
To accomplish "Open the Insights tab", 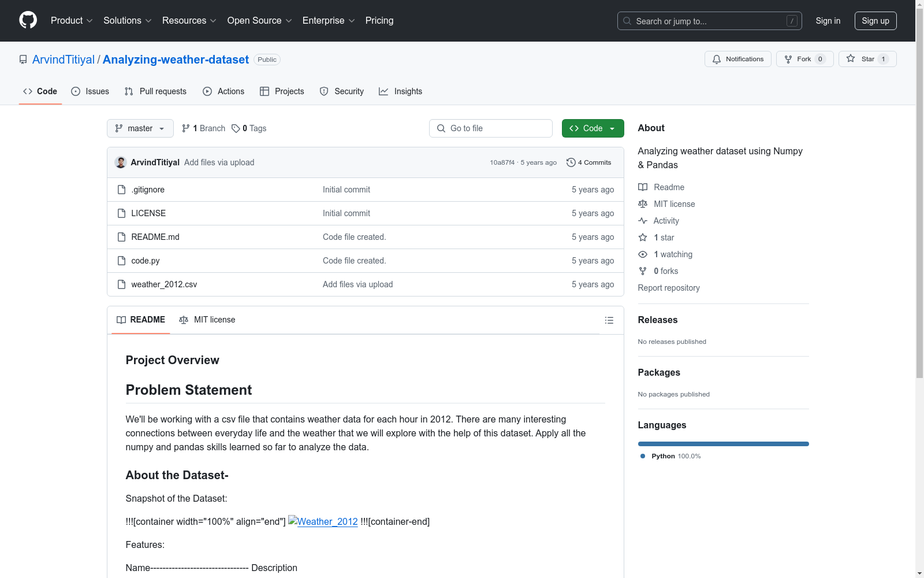I will [x=401, y=91].
